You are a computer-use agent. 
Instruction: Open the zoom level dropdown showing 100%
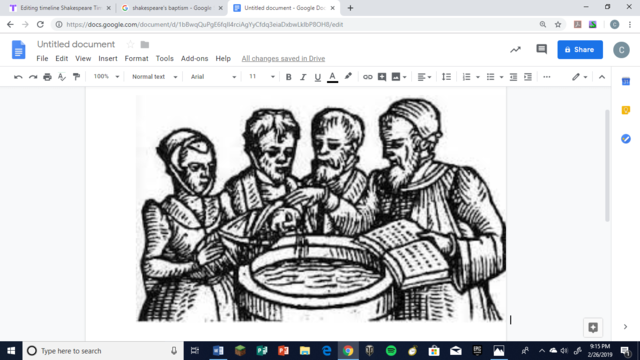pos(106,77)
